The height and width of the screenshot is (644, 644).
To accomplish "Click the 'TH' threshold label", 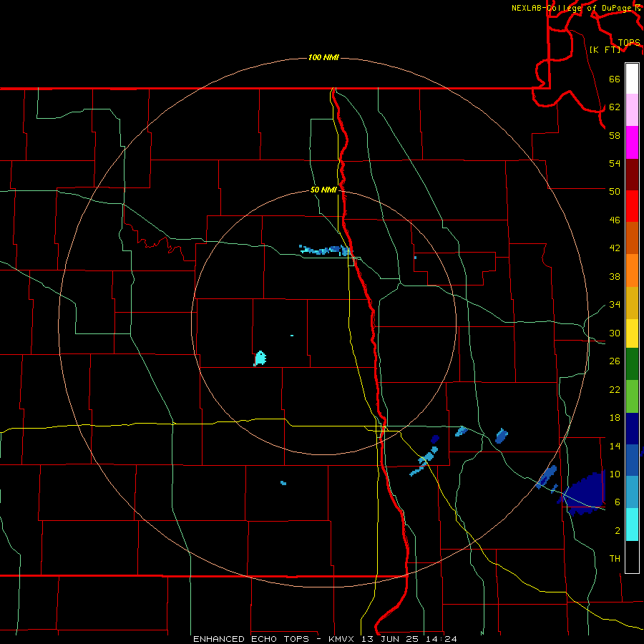I will pos(615,559).
